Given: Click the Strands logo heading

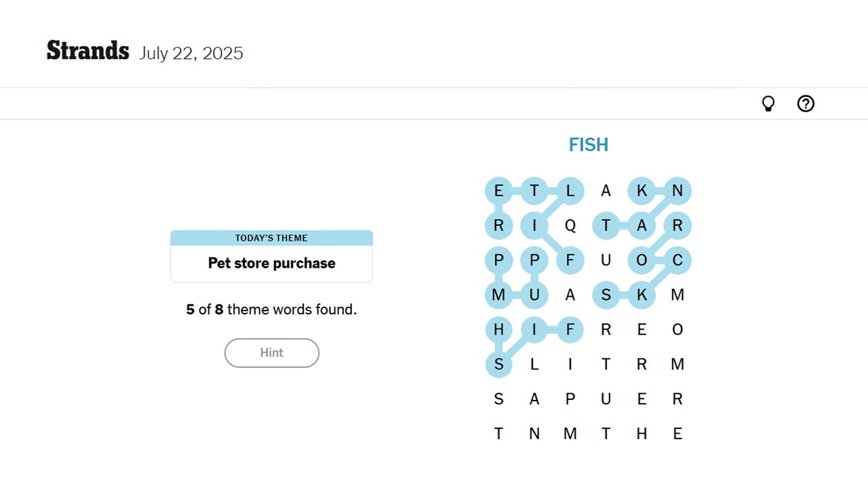Looking at the screenshot, I should coord(87,49).
